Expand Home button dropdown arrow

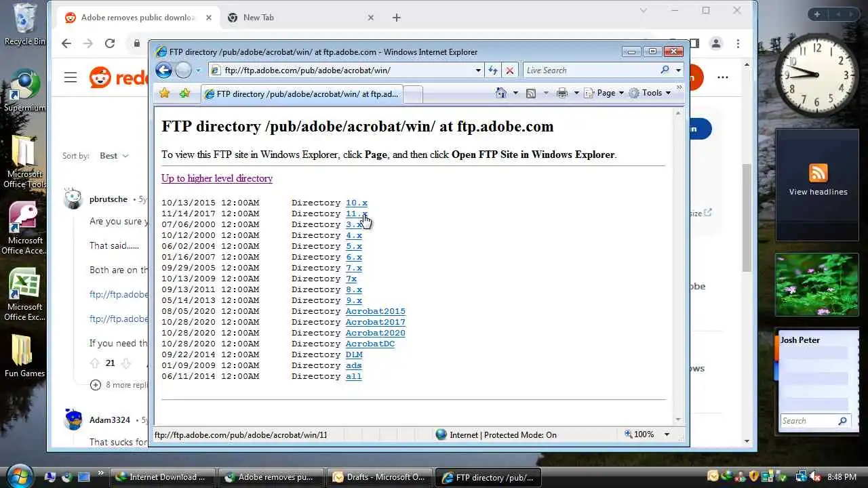515,93
